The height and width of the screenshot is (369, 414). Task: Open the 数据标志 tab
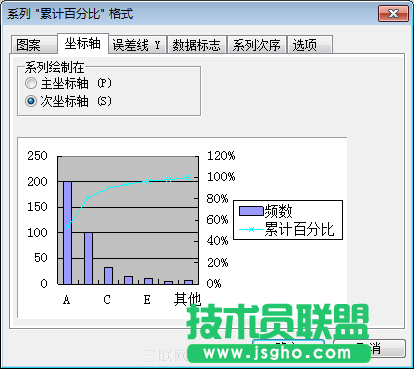pyautogui.click(x=196, y=44)
